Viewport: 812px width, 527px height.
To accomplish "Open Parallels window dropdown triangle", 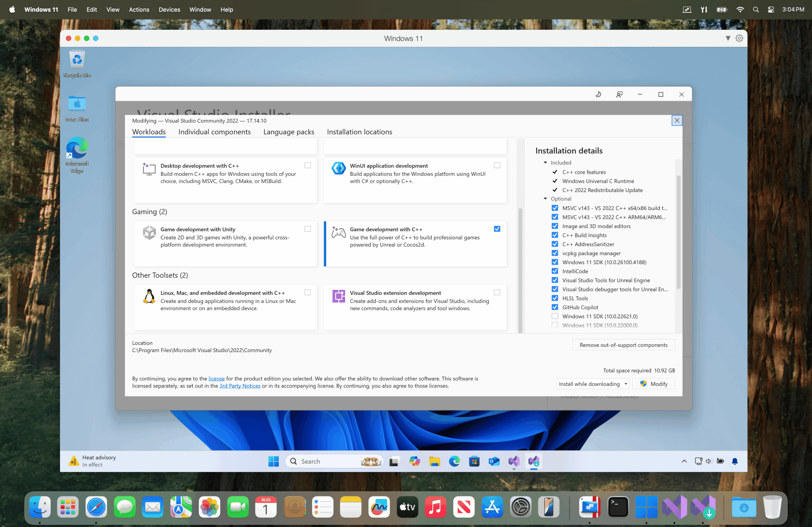I will [728, 38].
